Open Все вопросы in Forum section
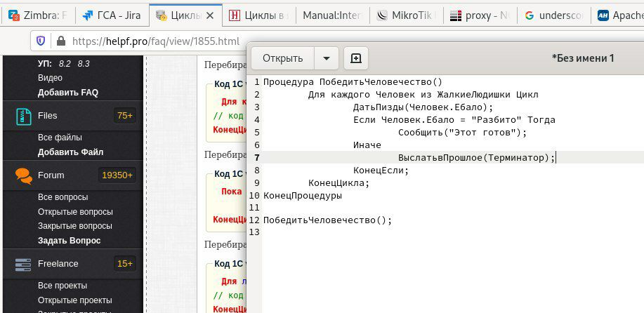644x313 pixels. pyautogui.click(x=63, y=197)
